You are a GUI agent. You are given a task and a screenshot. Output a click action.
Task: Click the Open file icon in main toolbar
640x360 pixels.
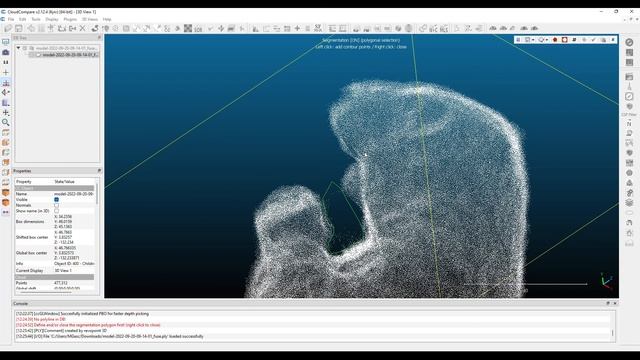coord(8,28)
